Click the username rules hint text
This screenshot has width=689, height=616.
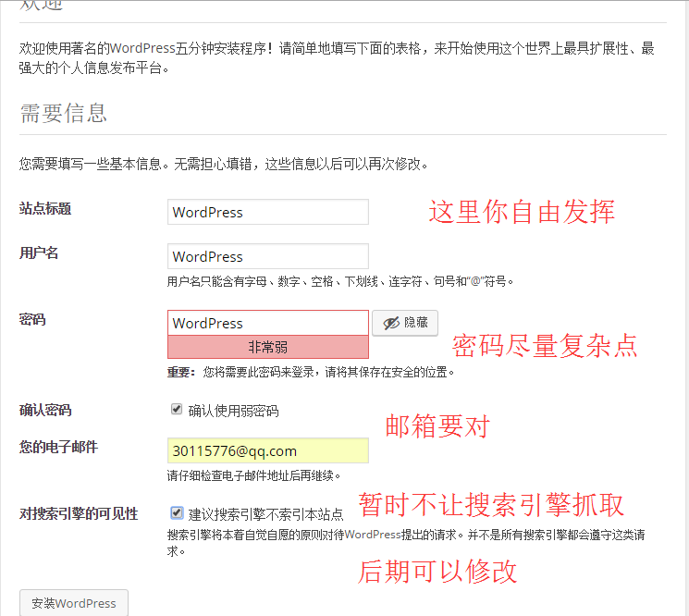point(340,281)
